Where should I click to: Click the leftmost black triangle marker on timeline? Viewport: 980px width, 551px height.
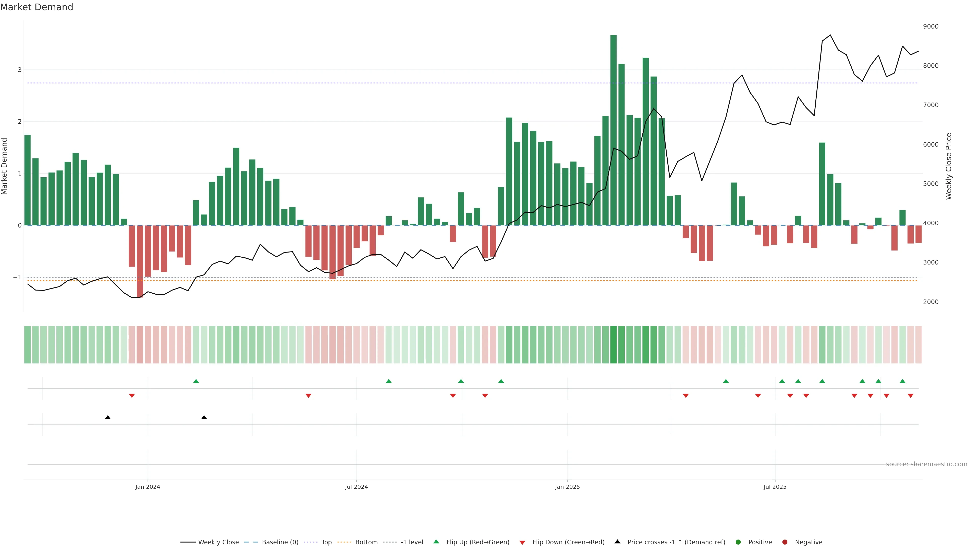pos(108,417)
